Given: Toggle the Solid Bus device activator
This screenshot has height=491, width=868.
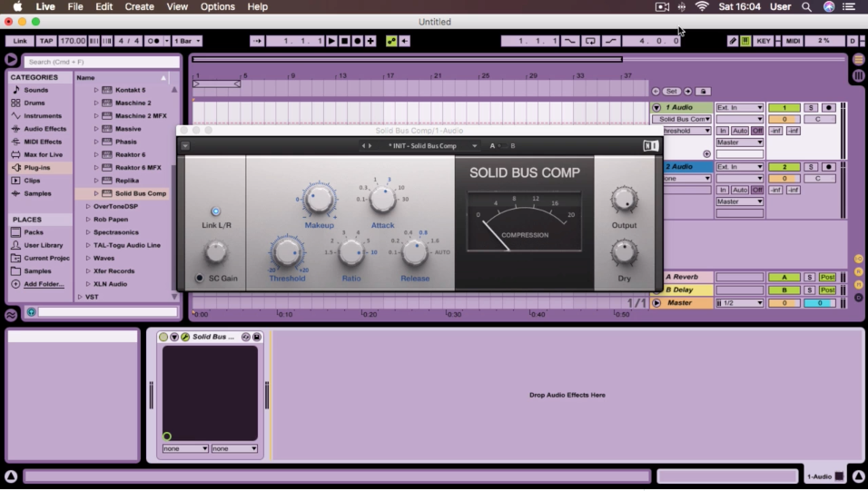Looking at the screenshot, I should pyautogui.click(x=163, y=337).
